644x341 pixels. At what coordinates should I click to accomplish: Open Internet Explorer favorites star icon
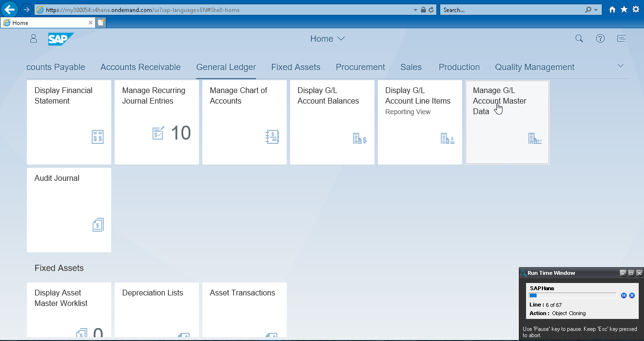[x=624, y=10]
